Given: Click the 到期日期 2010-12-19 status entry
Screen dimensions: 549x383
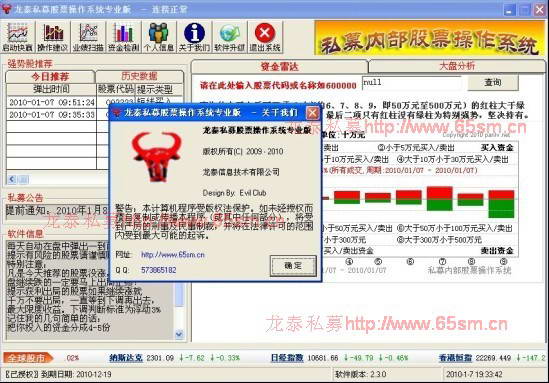Looking at the screenshot, I should [58, 374].
